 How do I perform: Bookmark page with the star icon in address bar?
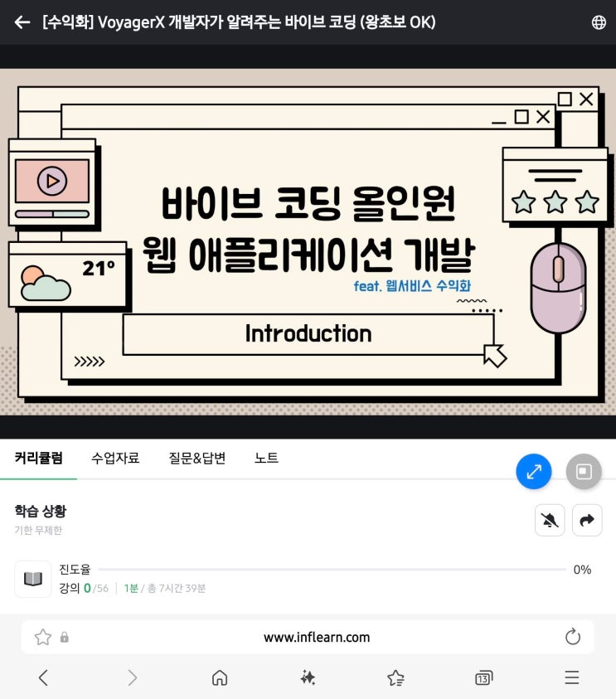click(x=43, y=637)
